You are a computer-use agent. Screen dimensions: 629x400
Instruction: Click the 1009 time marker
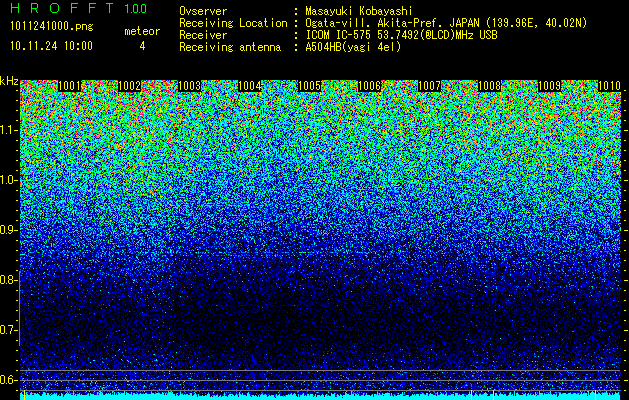pyautogui.click(x=549, y=86)
